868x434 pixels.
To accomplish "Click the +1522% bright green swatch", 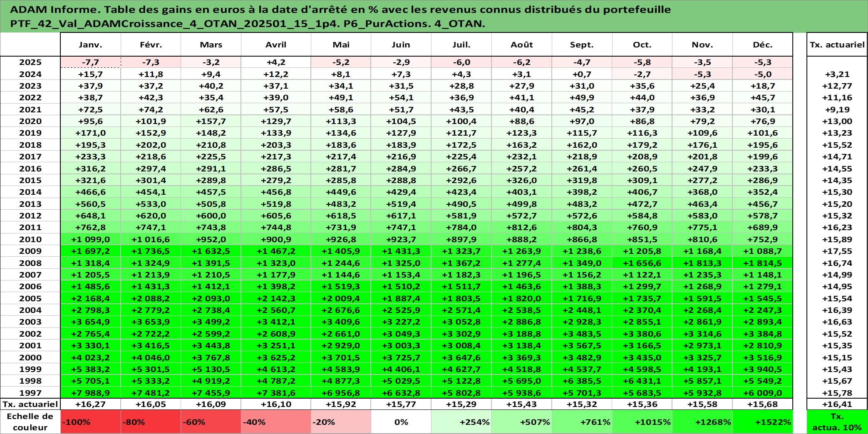I will [762, 422].
